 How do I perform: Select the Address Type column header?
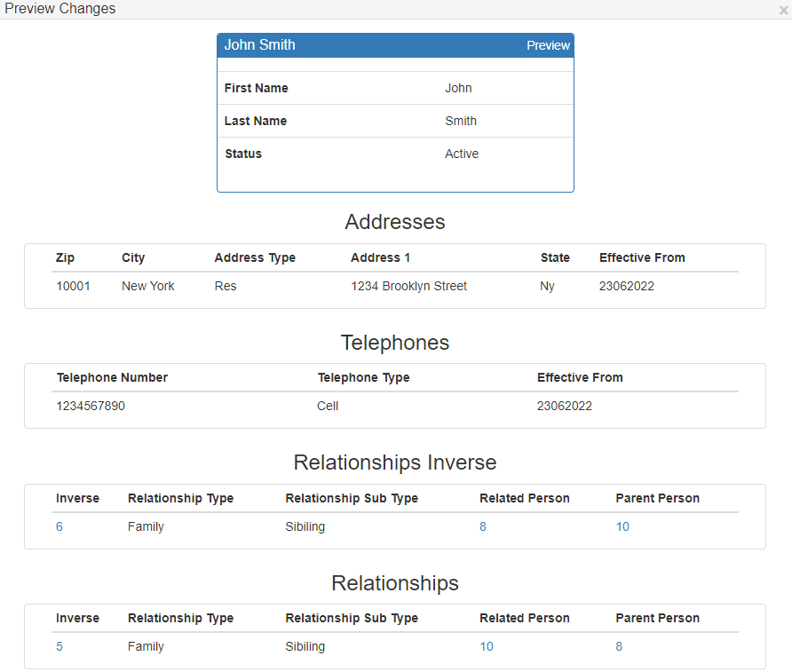point(255,257)
